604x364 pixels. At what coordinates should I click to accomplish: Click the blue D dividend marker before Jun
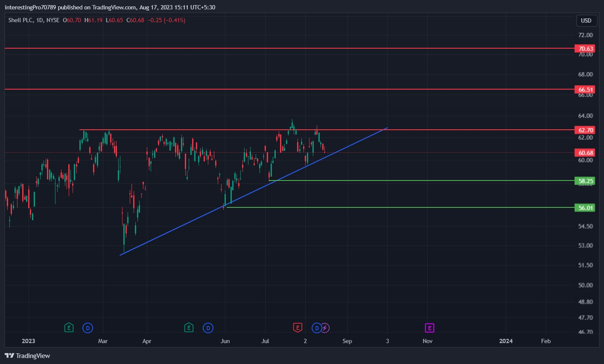[x=208, y=328]
